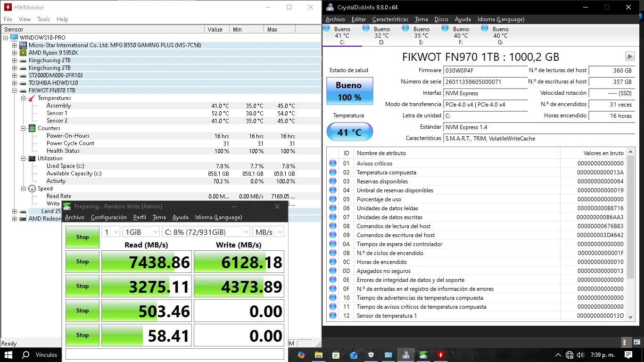Collapse the Temperatures group
The image size is (644, 362).
pos(23,98)
